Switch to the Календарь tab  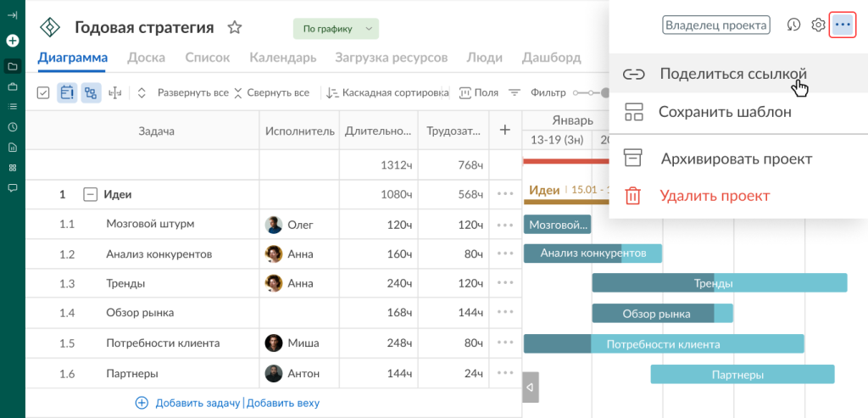(x=283, y=58)
